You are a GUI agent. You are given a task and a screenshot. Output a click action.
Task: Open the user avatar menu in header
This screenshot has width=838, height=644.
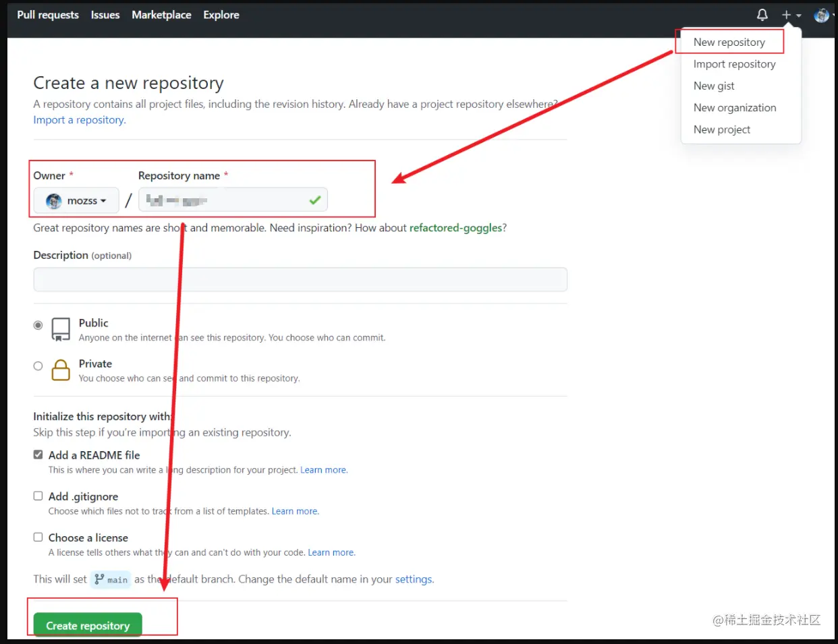pos(823,15)
